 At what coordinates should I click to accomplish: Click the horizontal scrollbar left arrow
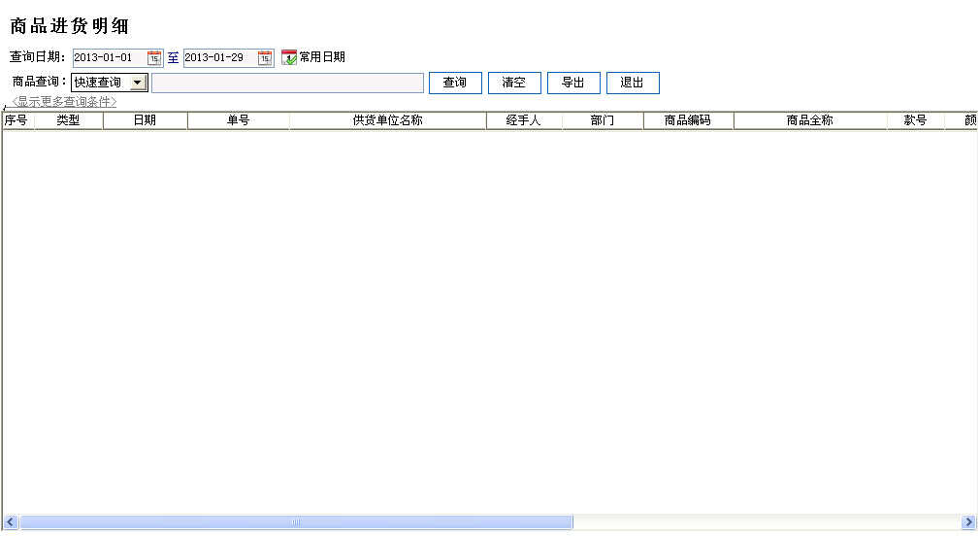point(11,522)
